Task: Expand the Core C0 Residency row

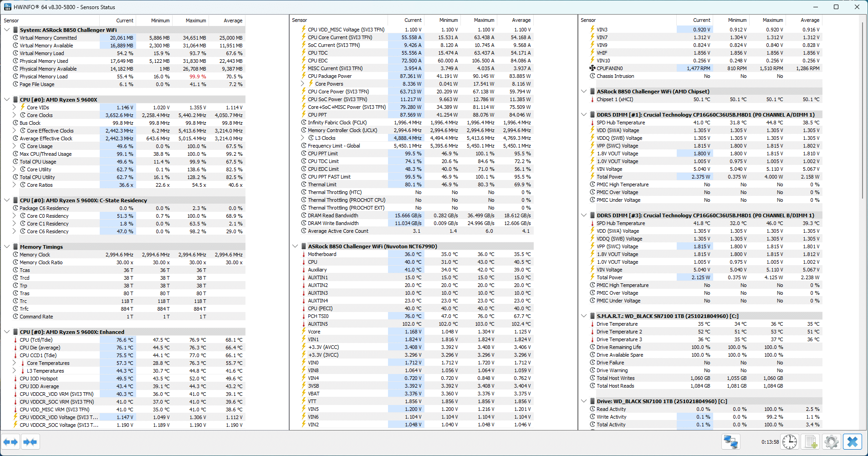Action: pos(14,216)
